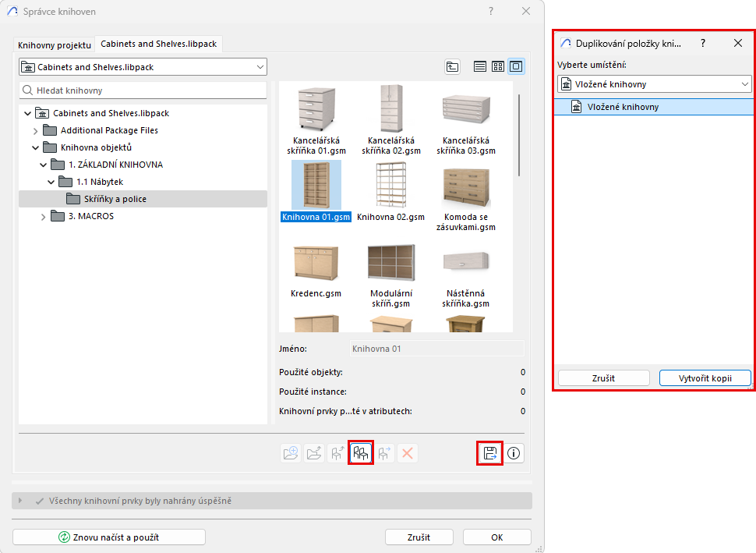This screenshot has height=553, width=756.
Task: Select the 3. MACROS tree item
Action: click(90, 216)
